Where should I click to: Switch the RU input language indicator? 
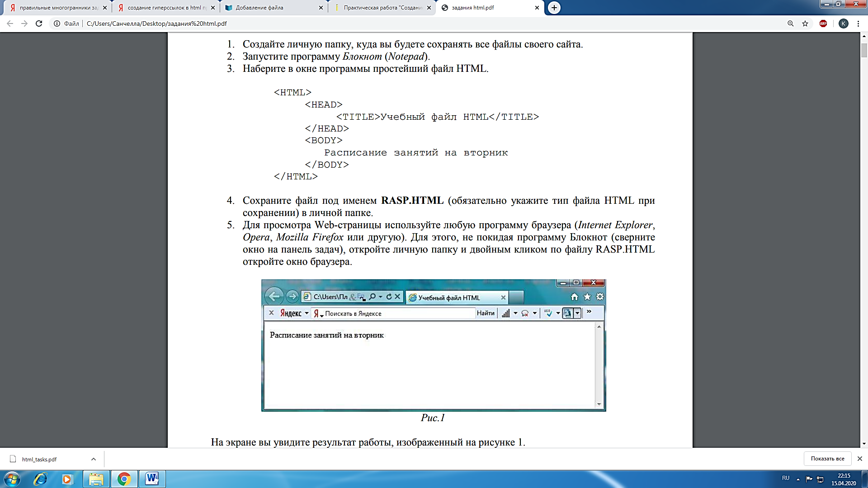click(786, 478)
